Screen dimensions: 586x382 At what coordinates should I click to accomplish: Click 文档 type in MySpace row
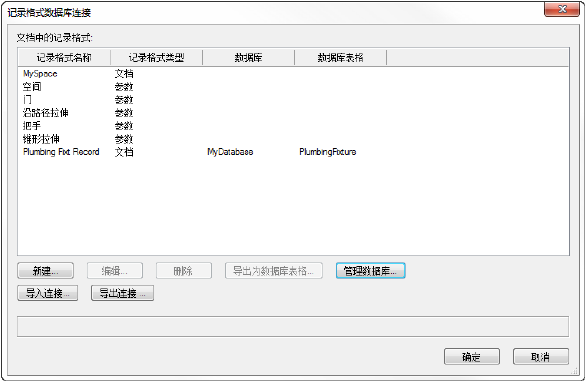[x=124, y=74]
